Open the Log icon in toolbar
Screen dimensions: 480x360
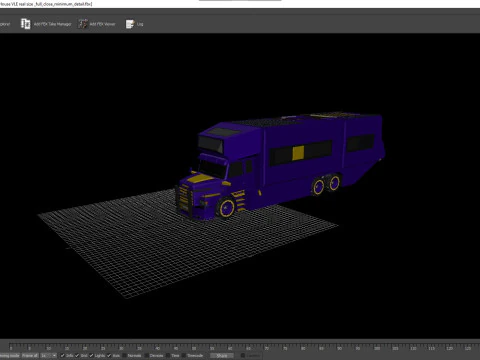click(x=130, y=24)
